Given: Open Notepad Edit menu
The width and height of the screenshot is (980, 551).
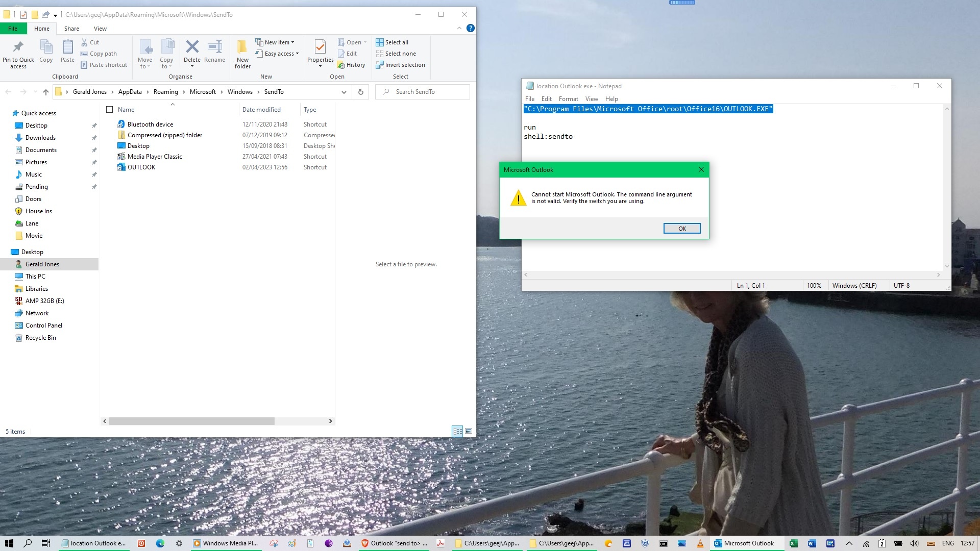Looking at the screenshot, I should tap(546, 99).
